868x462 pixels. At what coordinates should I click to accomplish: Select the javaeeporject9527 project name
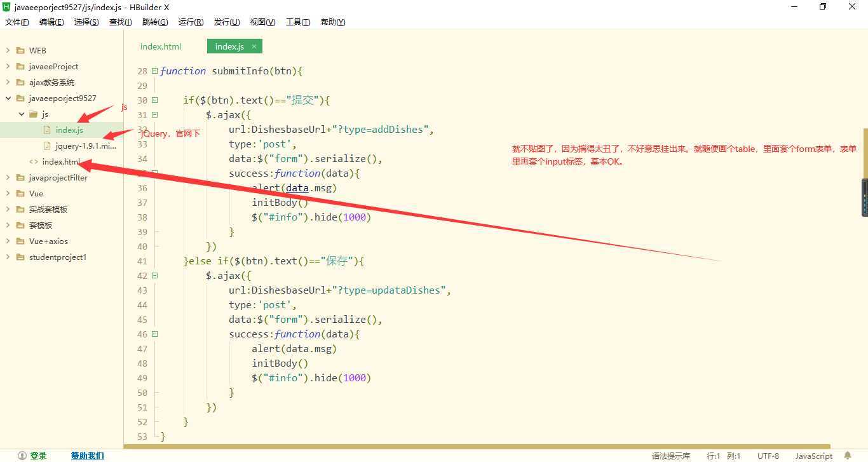click(62, 98)
